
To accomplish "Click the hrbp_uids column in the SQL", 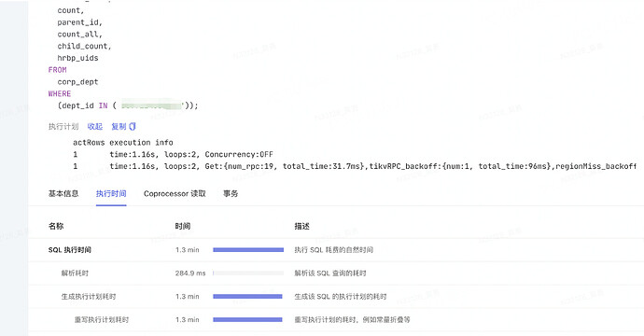I will (x=77, y=58).
